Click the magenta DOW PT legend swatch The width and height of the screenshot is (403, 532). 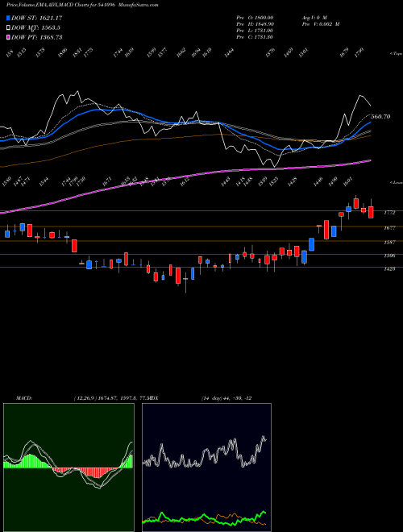pyautogui.click(x=8, y=37)
